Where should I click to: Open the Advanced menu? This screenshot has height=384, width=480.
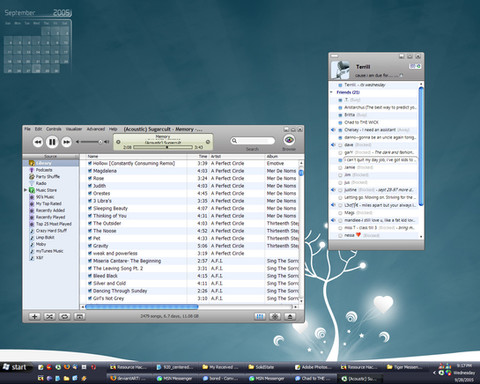pos(96,129)
